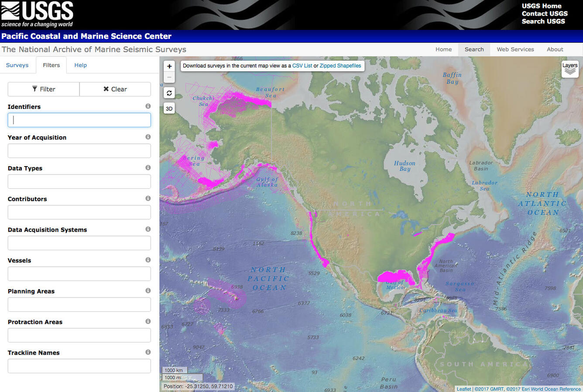Zoom in on the map
The width and height of the screenshot is (583, 392).
169,66
